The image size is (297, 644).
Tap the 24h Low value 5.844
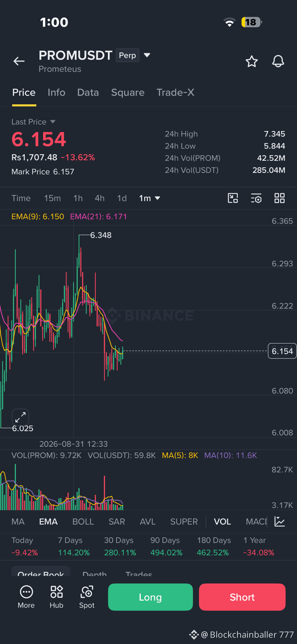(274, 146)
